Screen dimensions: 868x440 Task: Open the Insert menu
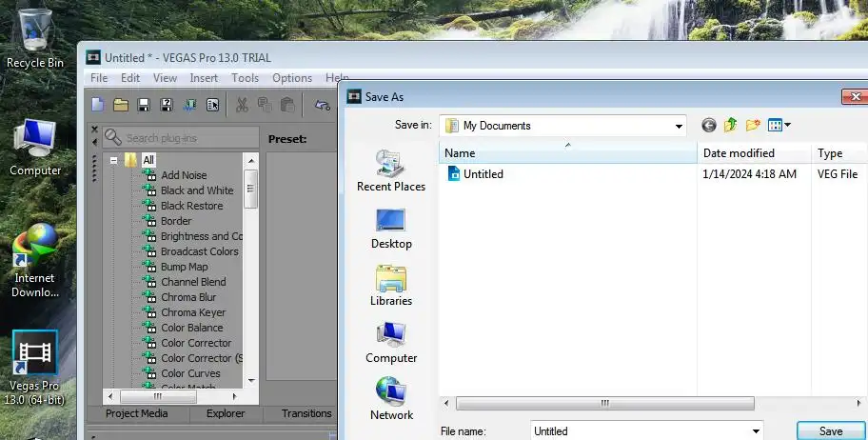[x=204, y=78]
